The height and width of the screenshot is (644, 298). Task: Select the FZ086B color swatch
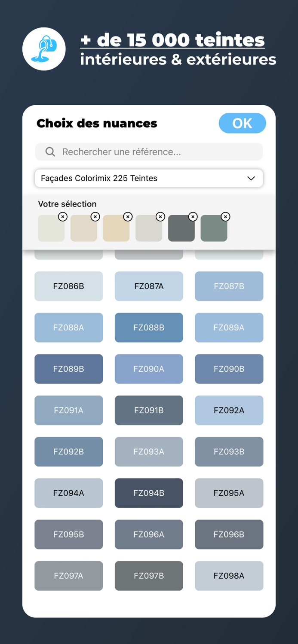click(x=69, y=286)
